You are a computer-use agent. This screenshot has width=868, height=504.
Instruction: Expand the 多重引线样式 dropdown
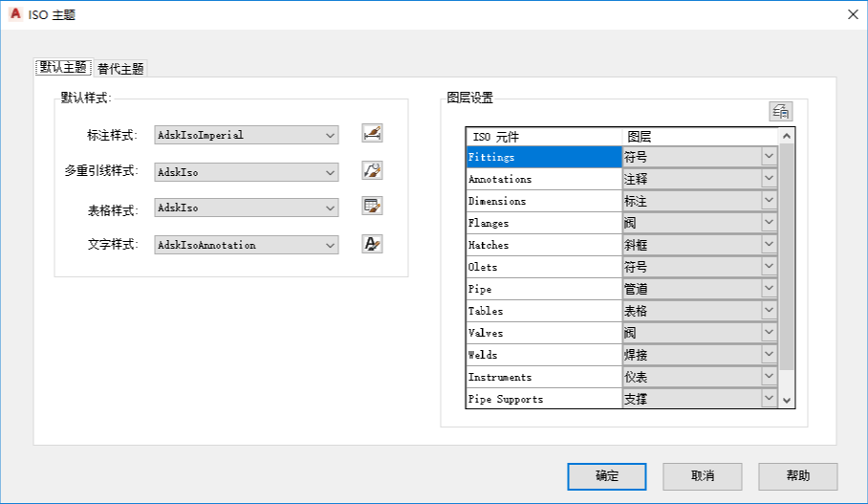click(331, 172)
